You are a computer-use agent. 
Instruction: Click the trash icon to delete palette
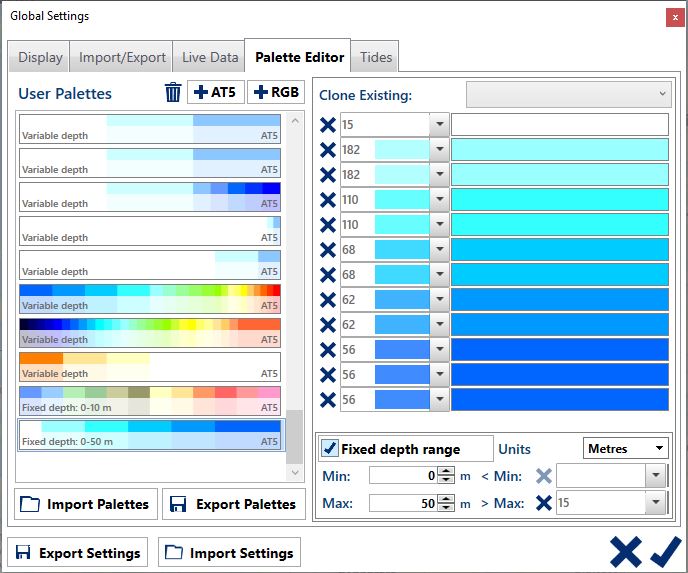[173, 93]
